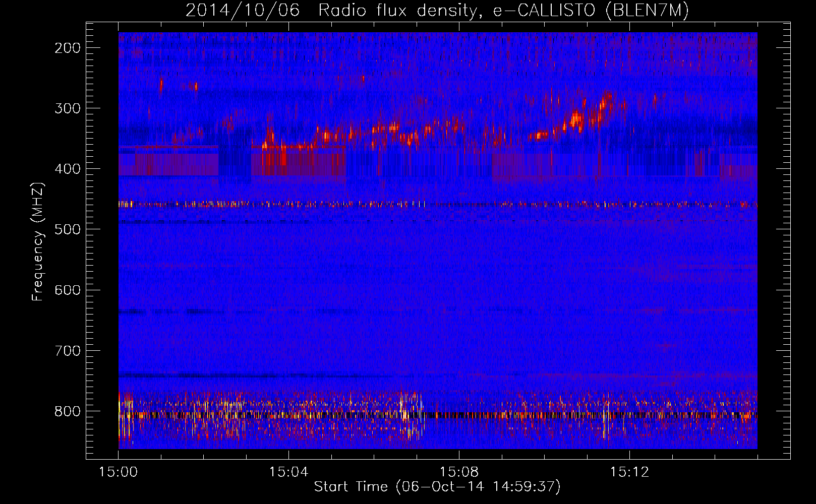The height and width of the screenshot is (504, 816).
Task: Click the 'Start Time (06-Oct-14 14:59:37)' label
Action: click(x=437, y=487)
